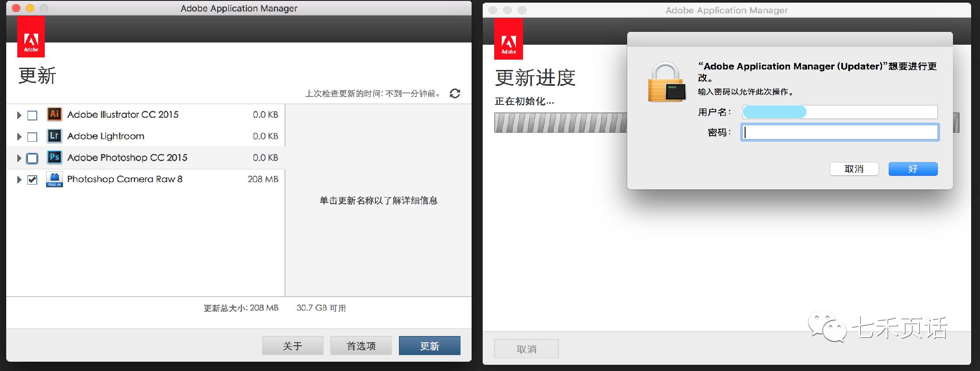Uncheck the Photoshop Camera Raw 8 checkbox
The image size is (980, 371).
click(32, 180)
